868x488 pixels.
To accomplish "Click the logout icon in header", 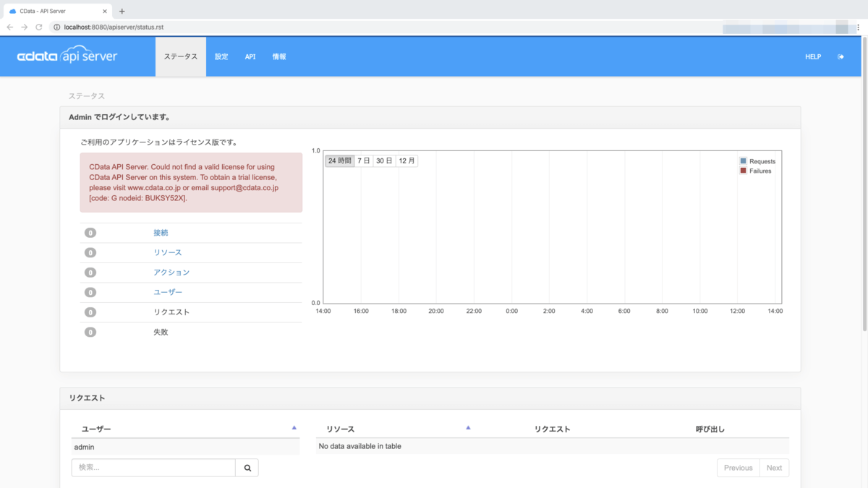I will [841, 57].
